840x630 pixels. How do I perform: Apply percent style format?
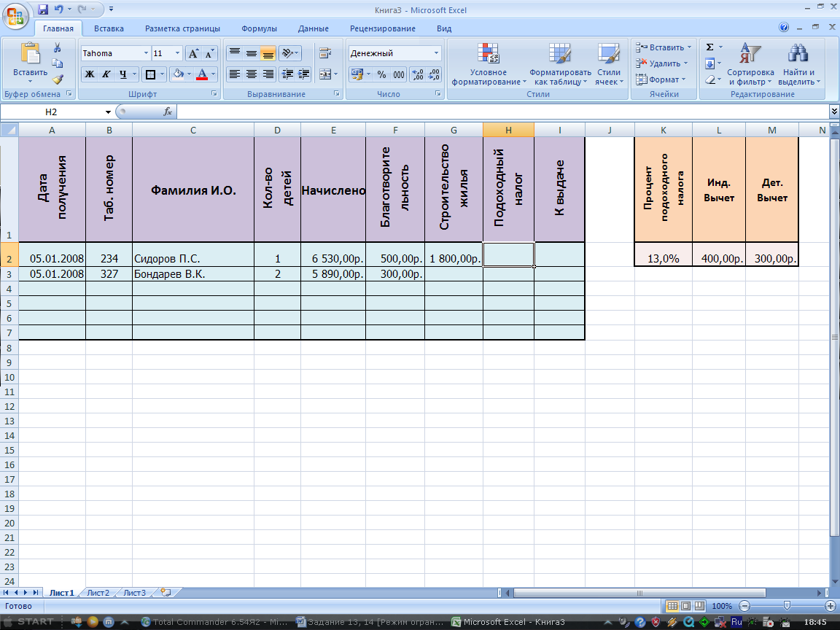[381, 74]
